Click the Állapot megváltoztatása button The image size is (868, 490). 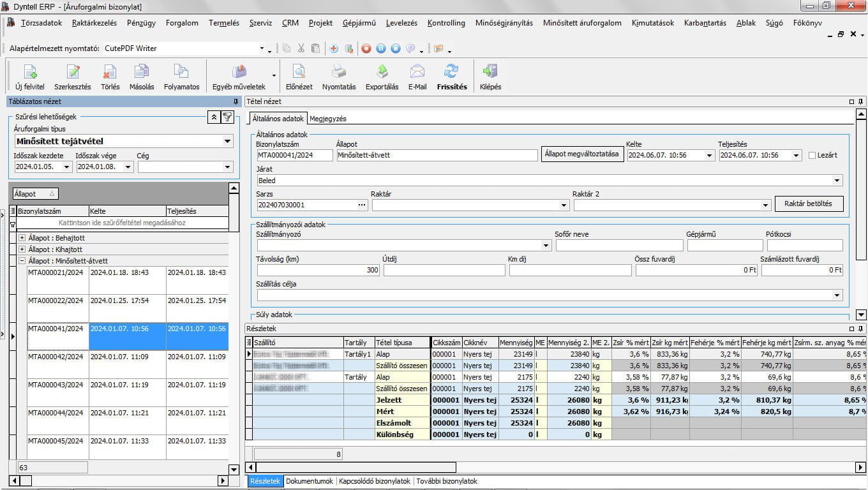click(x=581, y=154)
